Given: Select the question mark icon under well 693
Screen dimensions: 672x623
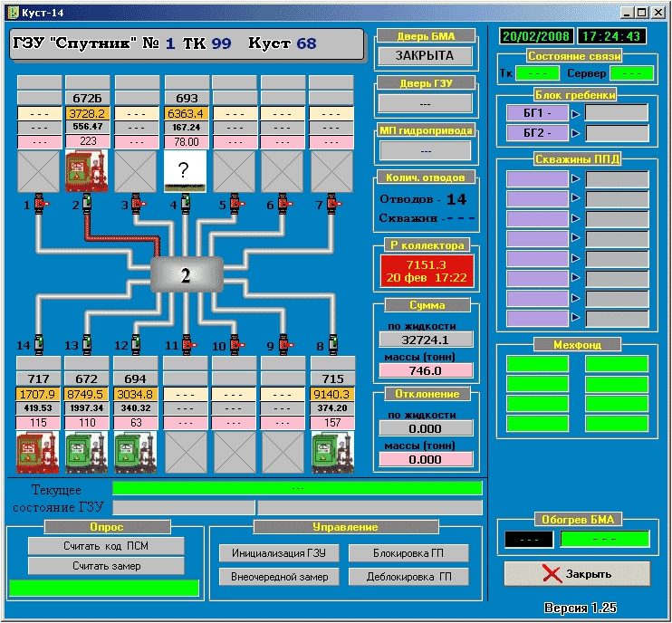Looking at the screenshot, I should tap(185, 171).
